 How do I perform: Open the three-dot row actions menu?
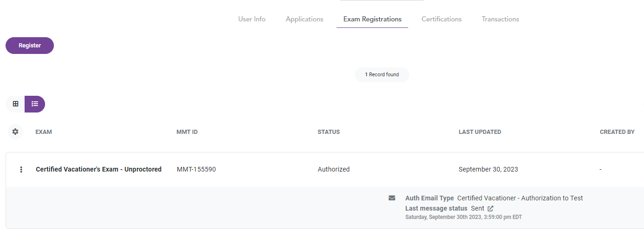[x=21, y=170]
